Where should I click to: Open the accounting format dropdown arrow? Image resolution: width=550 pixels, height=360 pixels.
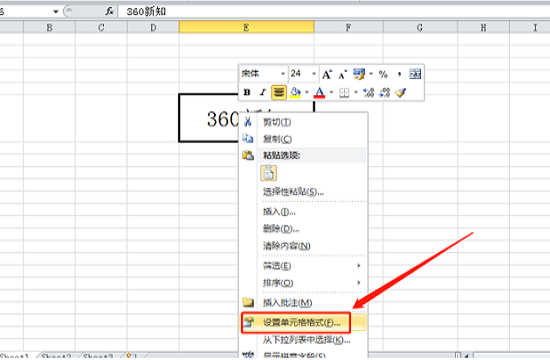[371, 74]
